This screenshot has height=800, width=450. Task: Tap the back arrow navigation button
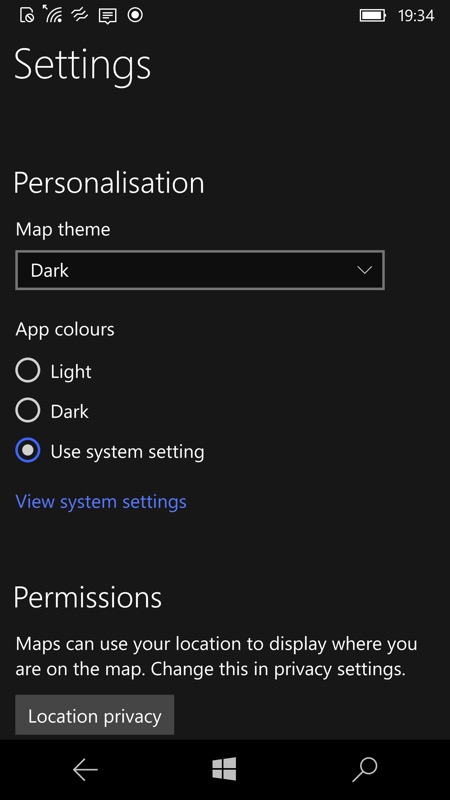[85, 770]
